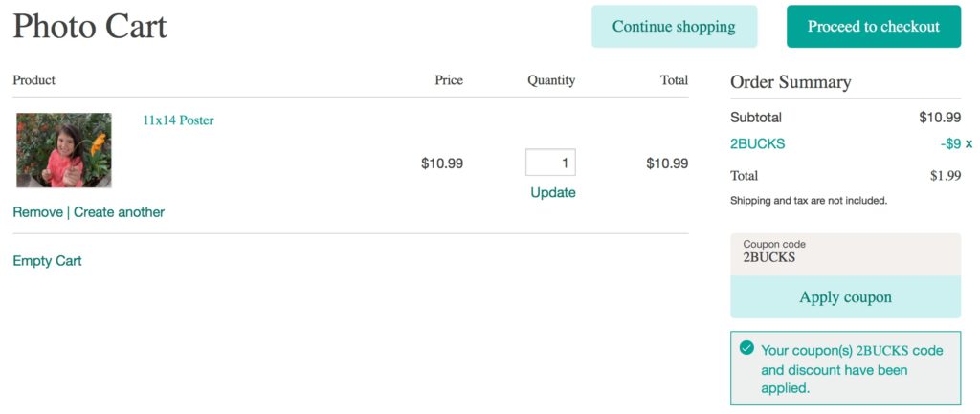Click the 2BUCKS coupon in Order Summary
This screenshot has width=980, height=414.
coord(758,144)
